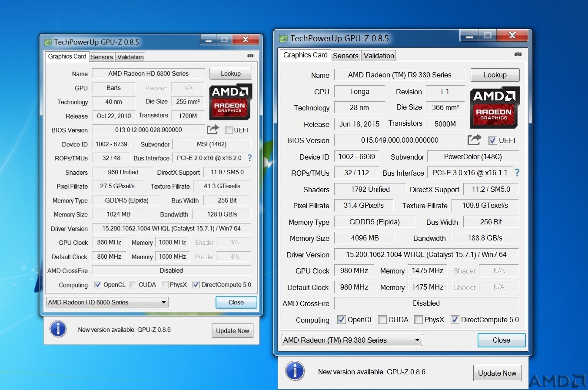Click the camera screenshot icon in left GPU-Z window

coord(250,56)
